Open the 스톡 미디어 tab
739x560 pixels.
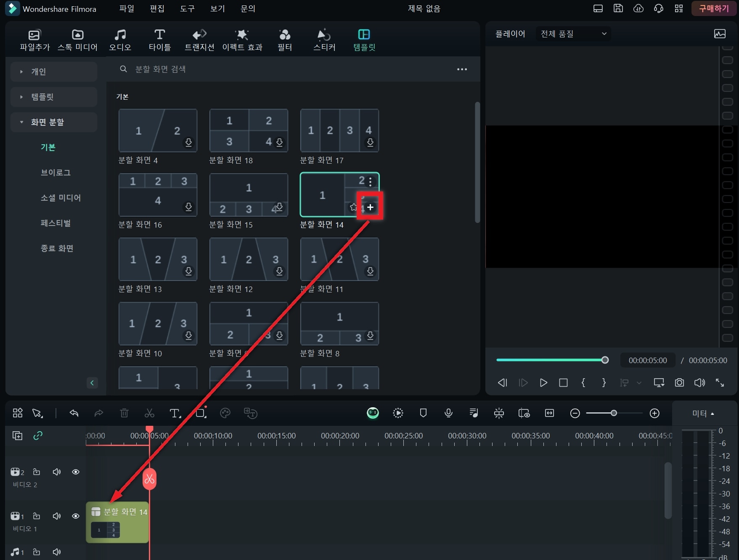[x=77, y=40]
